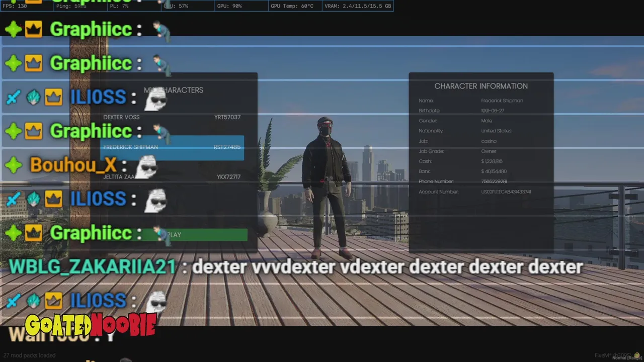Click the phone number 7565229281
The height and width of the screenshot is (362, 644).
pos(494,182)
